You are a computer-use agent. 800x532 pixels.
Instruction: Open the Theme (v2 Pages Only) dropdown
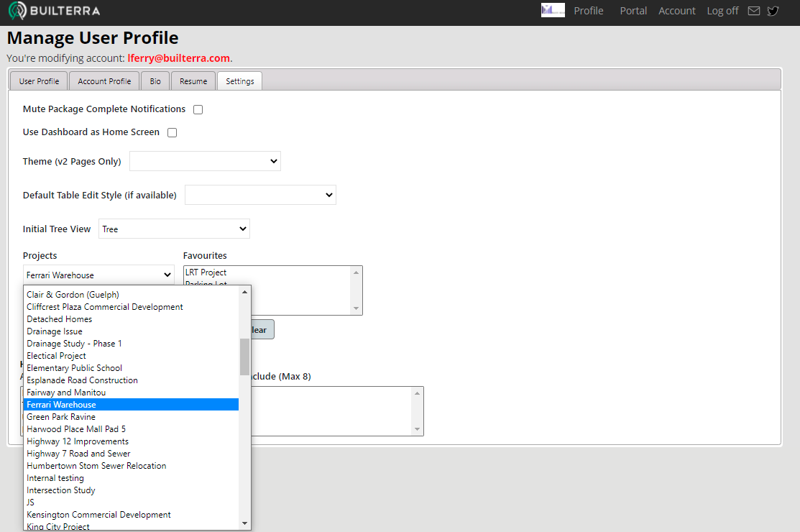pos(205,161)
